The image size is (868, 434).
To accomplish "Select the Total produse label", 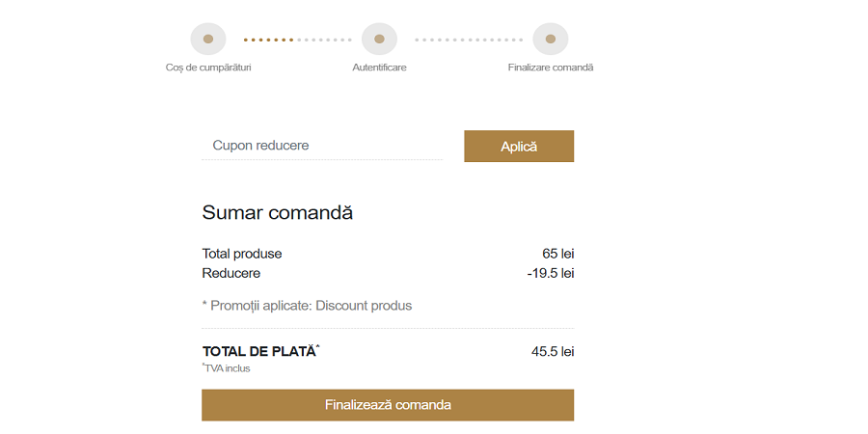I will tap(242, 254).
